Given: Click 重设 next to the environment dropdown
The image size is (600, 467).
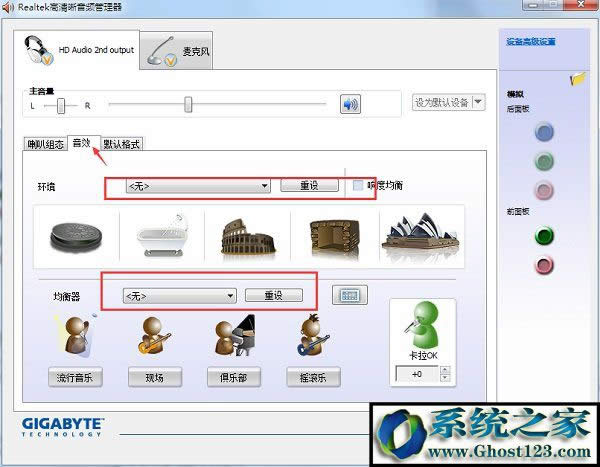Looking at the screenshot, I should 309,185.
